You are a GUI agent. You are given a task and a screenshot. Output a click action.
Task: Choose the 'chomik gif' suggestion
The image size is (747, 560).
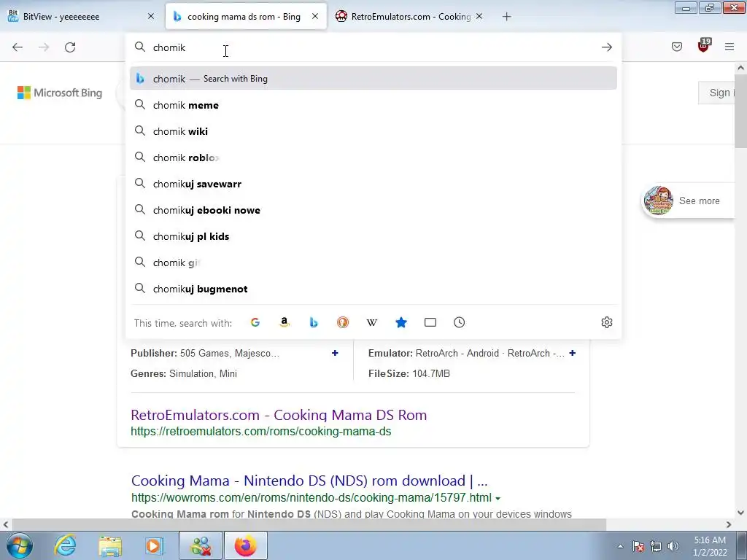373,262
